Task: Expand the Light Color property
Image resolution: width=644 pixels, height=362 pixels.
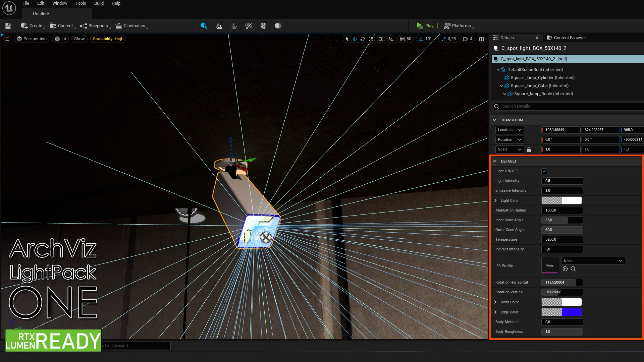Action: pyautogui.click(x=495, y=200)
